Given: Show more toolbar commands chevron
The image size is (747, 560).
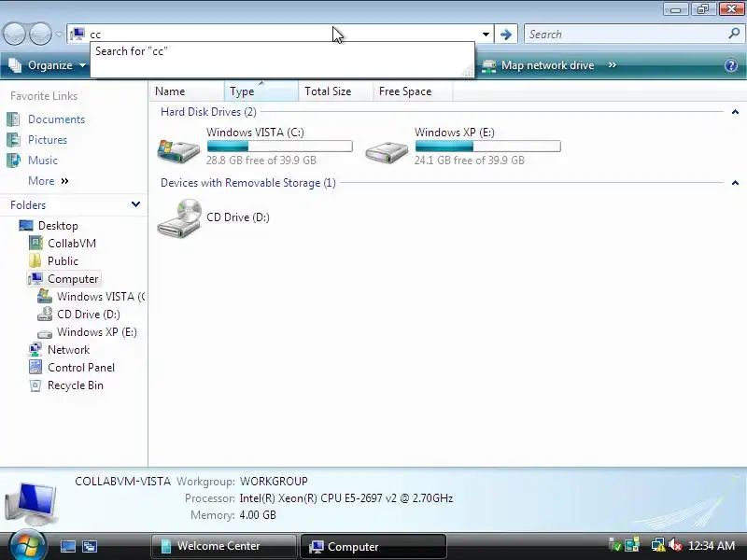Looking at the screenshot, I should [x=613, y=64].
